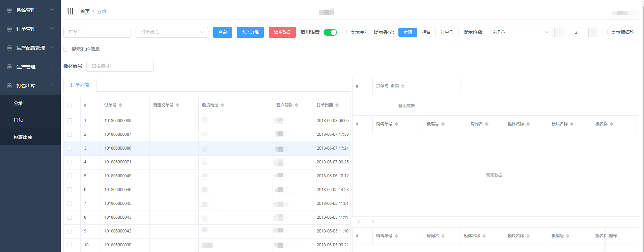Check the 提示序号 checkbox
Screen dimensions: 644x252
(x=344, y=32)
